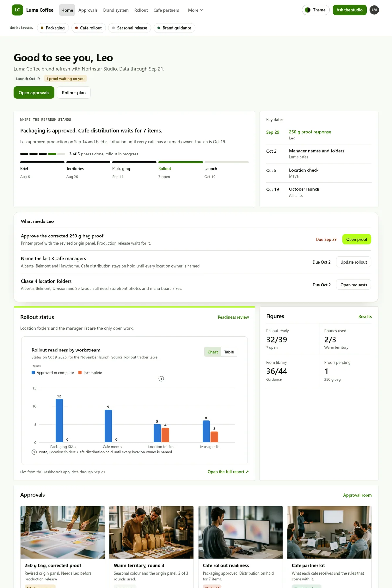Click the Rollout phase green progress bar
The image size is (392, 588).
click(181, 162)
